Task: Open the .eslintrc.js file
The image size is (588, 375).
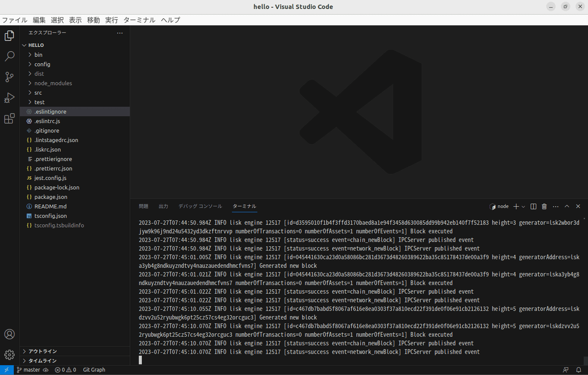Action: pyautogui.click(x=74, y=121)
